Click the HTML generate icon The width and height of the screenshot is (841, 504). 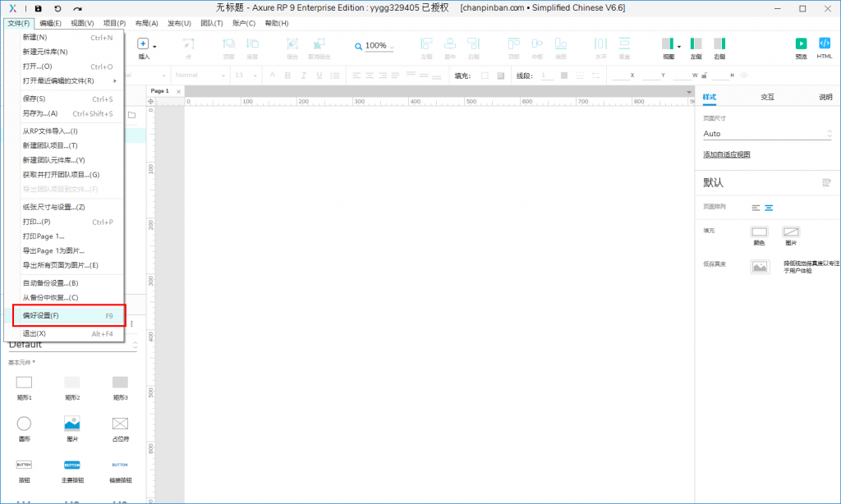click(825, 44)
